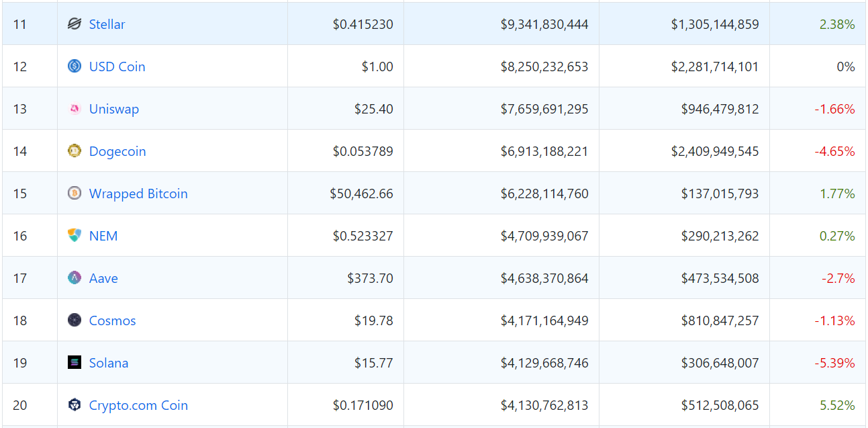Select Stellar market cap $9,341,830,444
The height and width of the screenshot is (428, 868).
coord(544,24)
